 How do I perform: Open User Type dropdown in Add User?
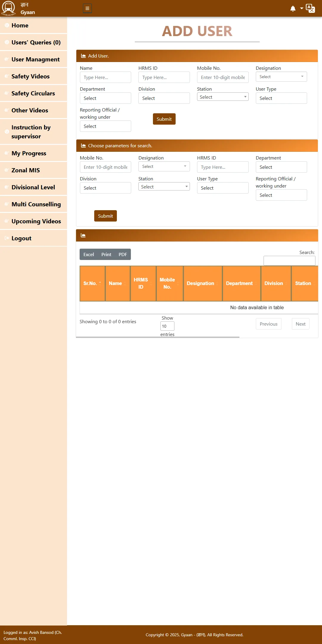point(281,98)
